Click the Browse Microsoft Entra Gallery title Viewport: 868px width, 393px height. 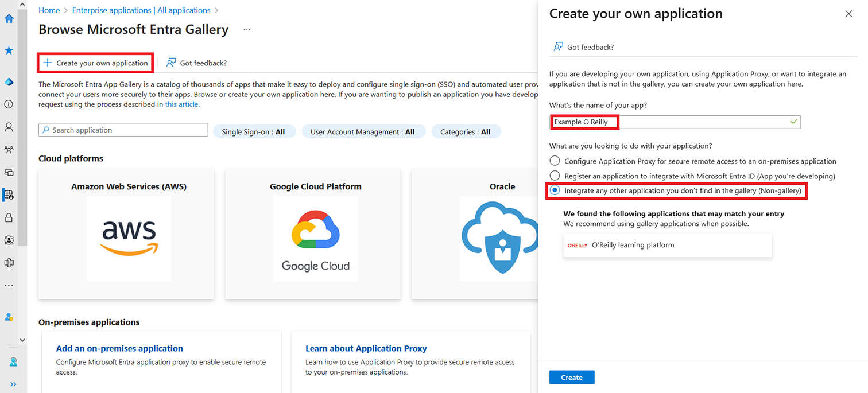click(x=134, y=29)
